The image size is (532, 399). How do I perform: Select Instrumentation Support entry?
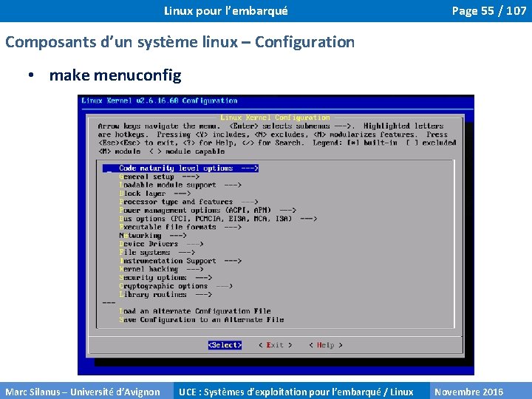(x=180, y=261)
